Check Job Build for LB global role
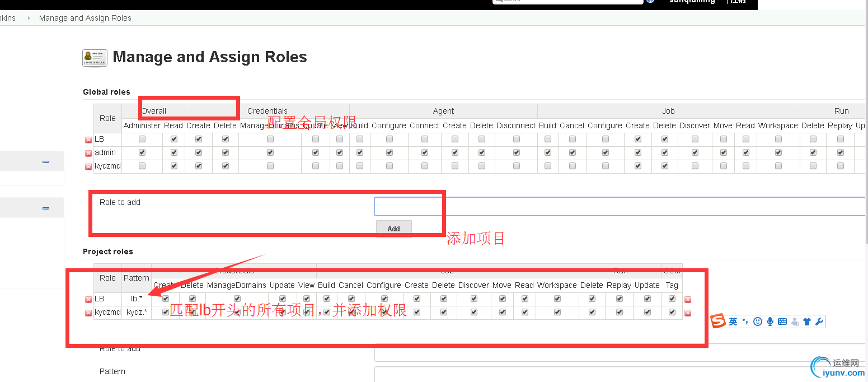 (x=548, y=139)
